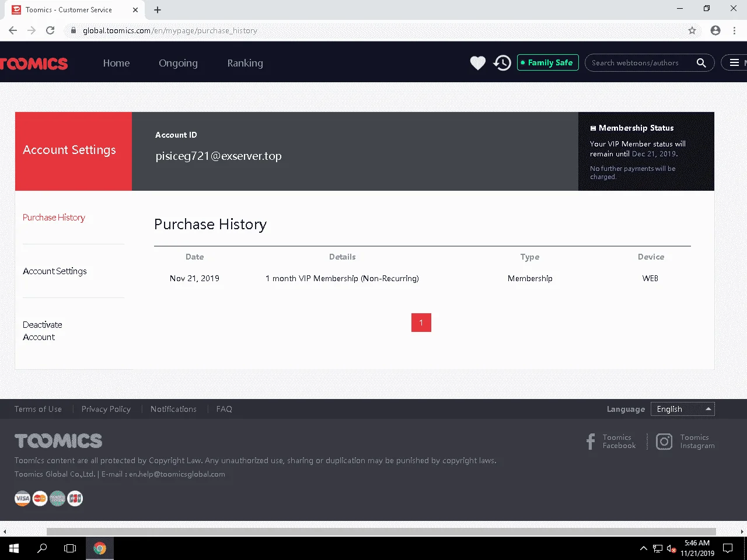This screenshot has height=560, width=747.
Task: Select Account Settings in the sidebar
Action: pos(54,271)
